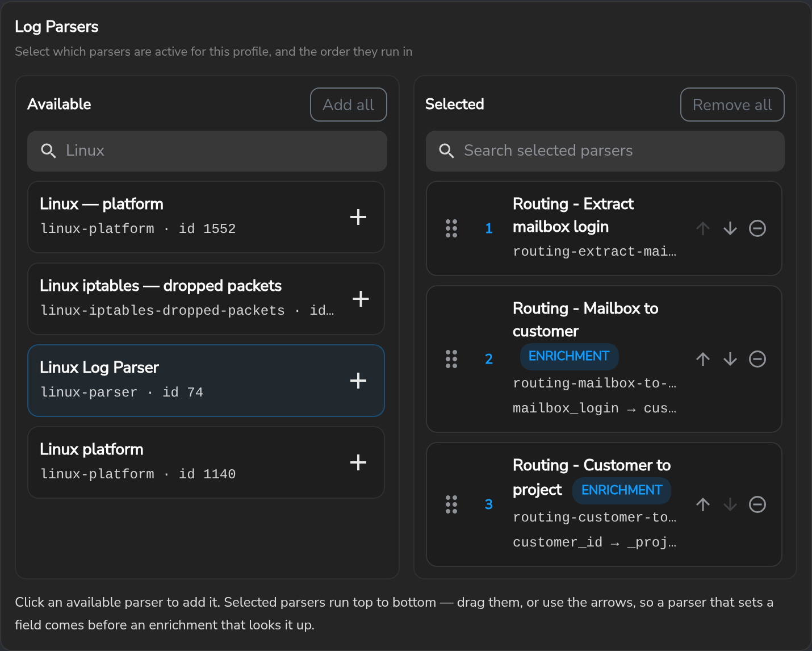Move Extract mailbox login parser down

pyautogui.click(x=730, y=228)
